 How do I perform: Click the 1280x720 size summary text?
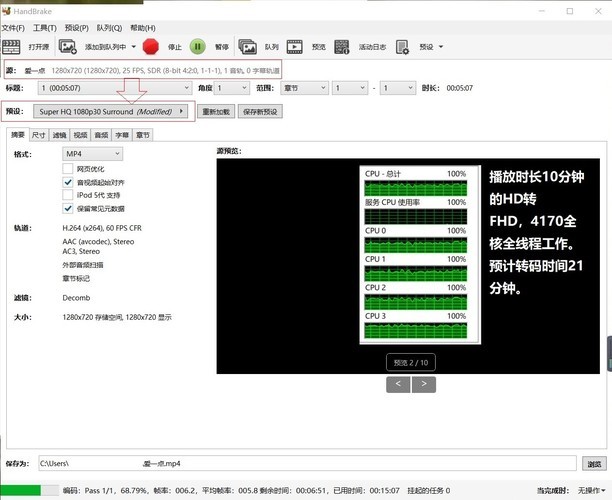pos(117,317)
